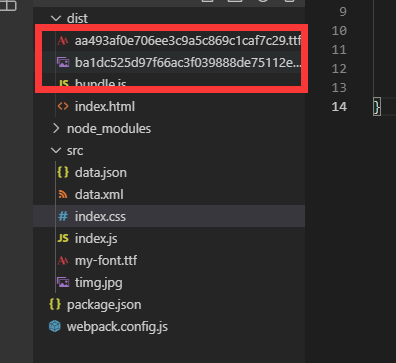Expand the node_modules folder
The height and width of the screenshot is (363, 396).
(x=56, y=128)
